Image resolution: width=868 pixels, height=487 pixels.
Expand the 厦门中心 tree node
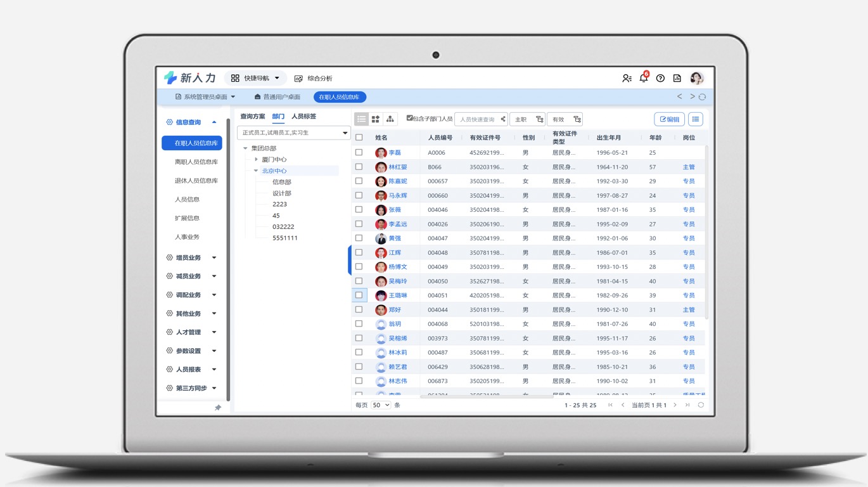click(257, 160)
